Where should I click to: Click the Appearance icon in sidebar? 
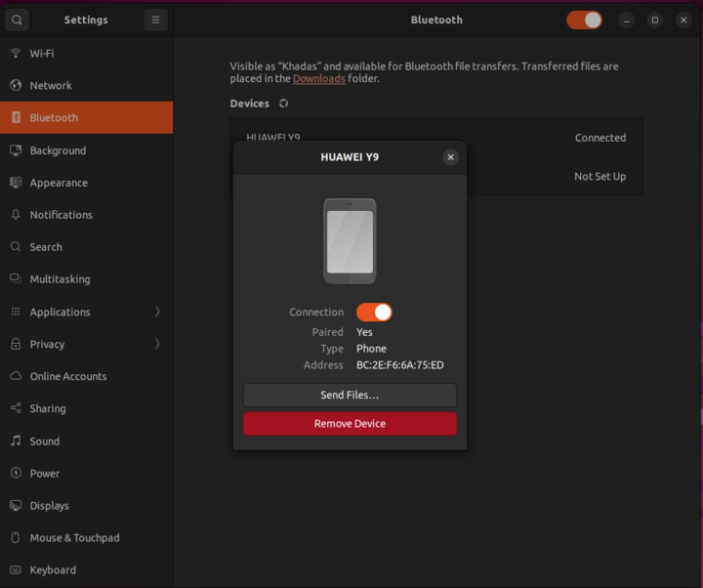click(16, 183)
